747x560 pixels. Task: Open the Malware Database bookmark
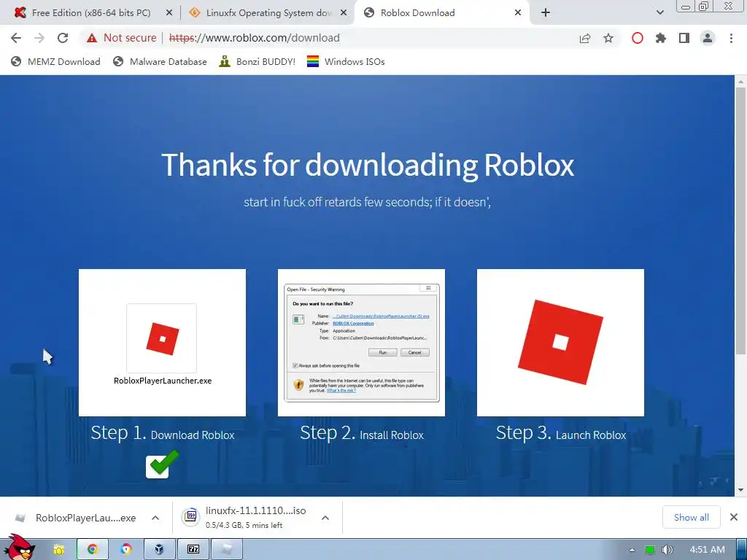[160, 61]
